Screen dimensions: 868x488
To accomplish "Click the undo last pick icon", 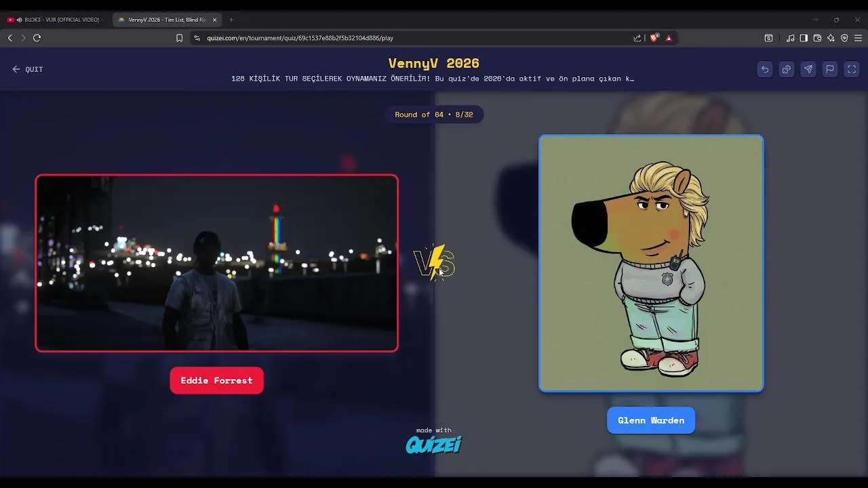I will pyautogui.click(x=765, y=69).
